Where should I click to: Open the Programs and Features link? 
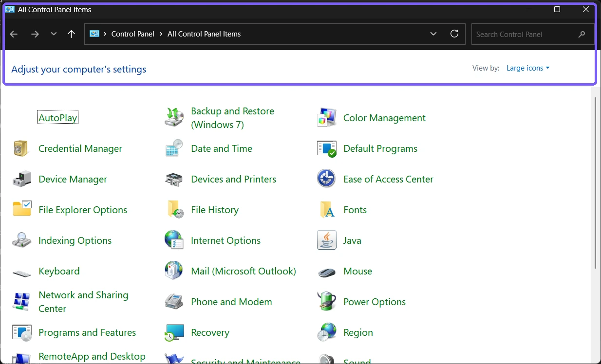(x=87, y=332)
